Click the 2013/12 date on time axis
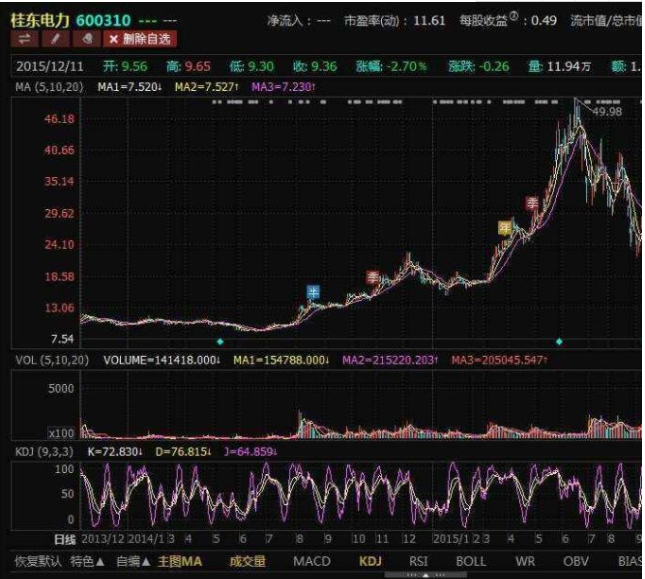This screenshot has height=579, width=645. tap(103, 539)
